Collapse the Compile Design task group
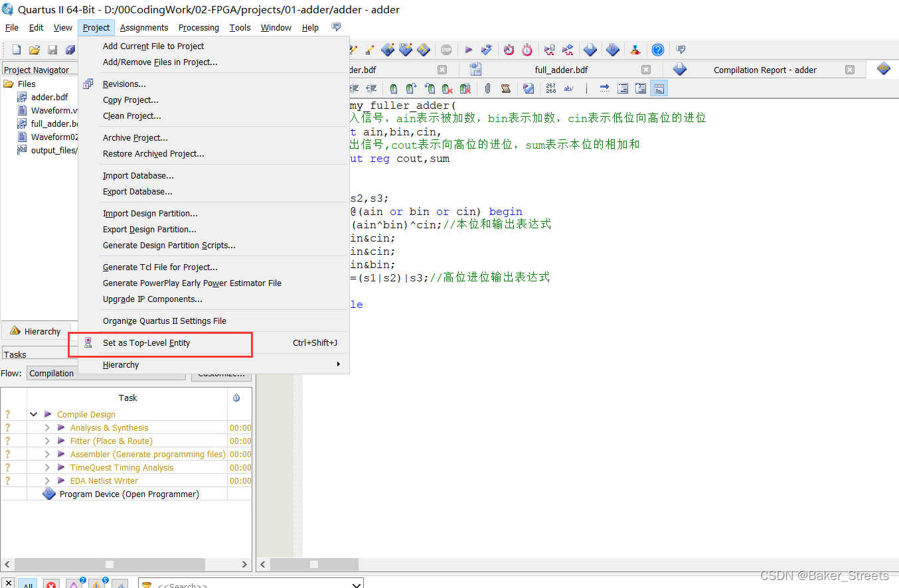 coord(34,414)
